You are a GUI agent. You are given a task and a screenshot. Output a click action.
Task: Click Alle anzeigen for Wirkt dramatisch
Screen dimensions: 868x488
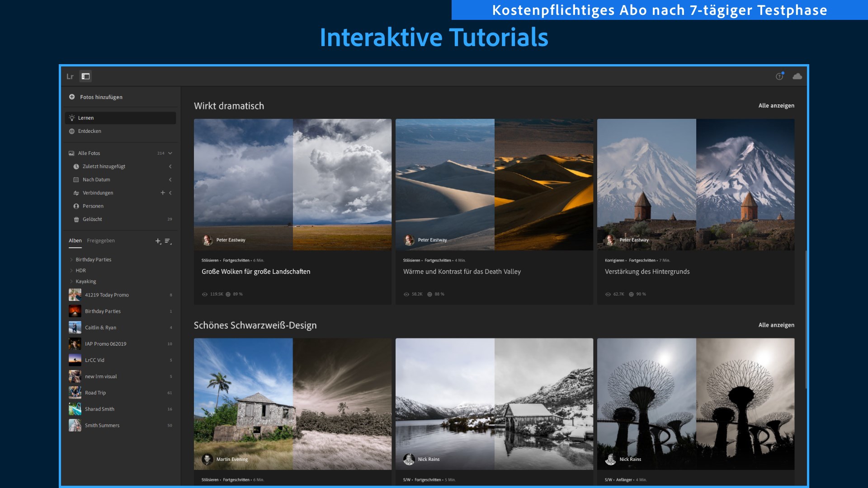776,106
